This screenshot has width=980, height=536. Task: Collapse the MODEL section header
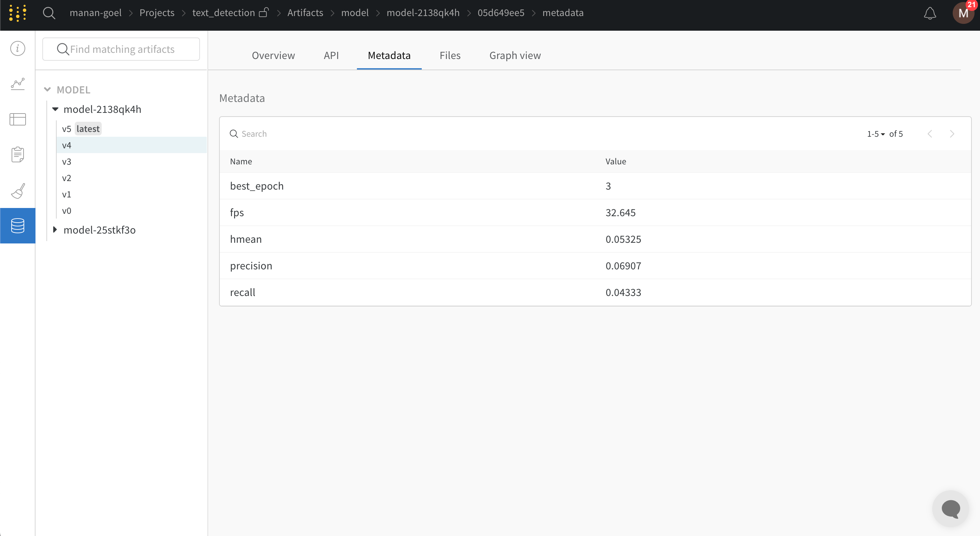[47, 89]
